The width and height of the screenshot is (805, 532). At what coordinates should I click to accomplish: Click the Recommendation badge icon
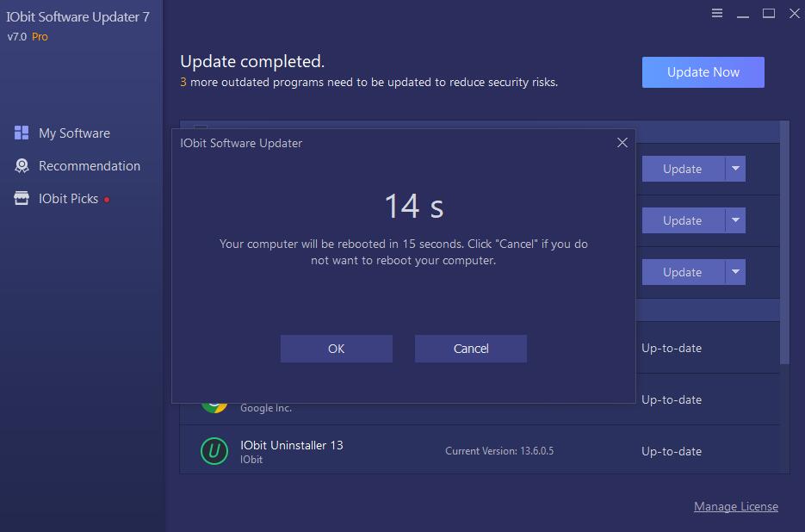coord(22,166)
